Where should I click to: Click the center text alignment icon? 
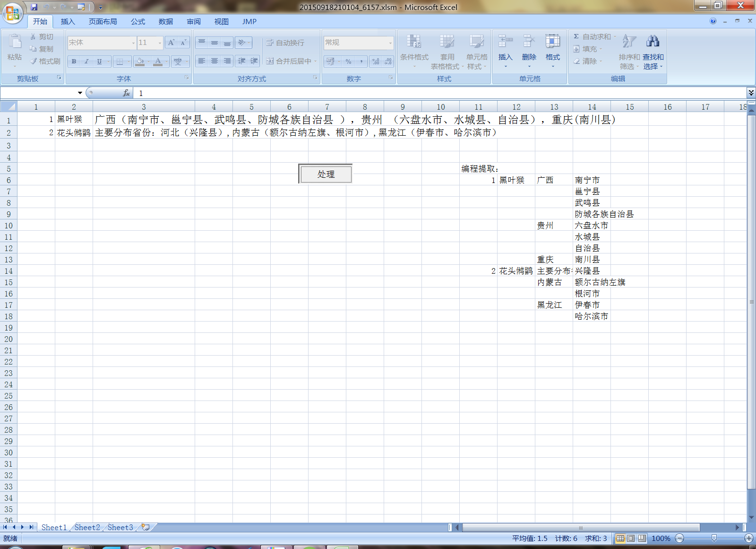tap(215, 61)
